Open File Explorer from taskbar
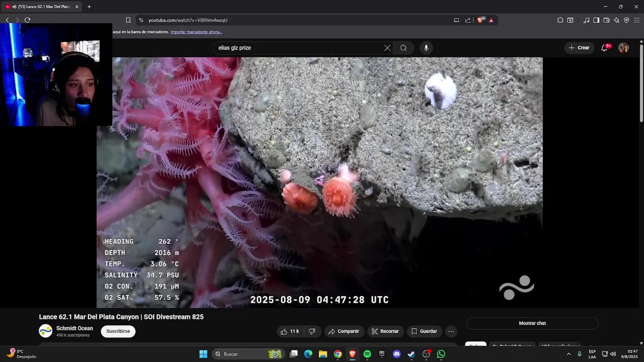The height and width of the screenshot is (362, 644). (x=323, y=354)
